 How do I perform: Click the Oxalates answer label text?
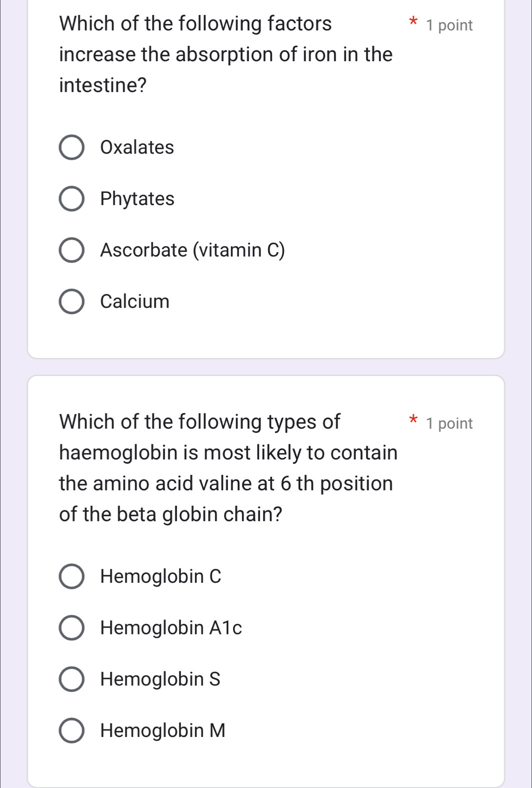click(x=137, y=148)
